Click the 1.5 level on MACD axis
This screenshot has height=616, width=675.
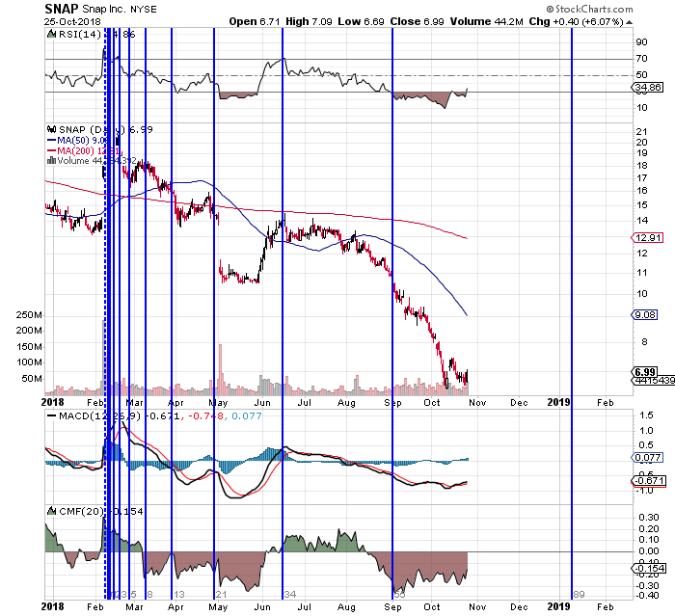coord(646,415)
